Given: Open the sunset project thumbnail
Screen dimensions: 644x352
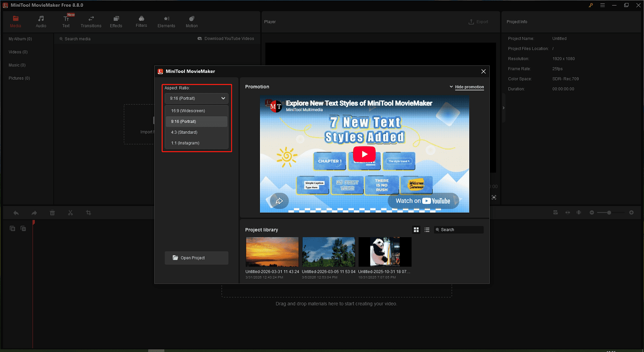Looking at the screenshot, I should [x=272, y=252].
